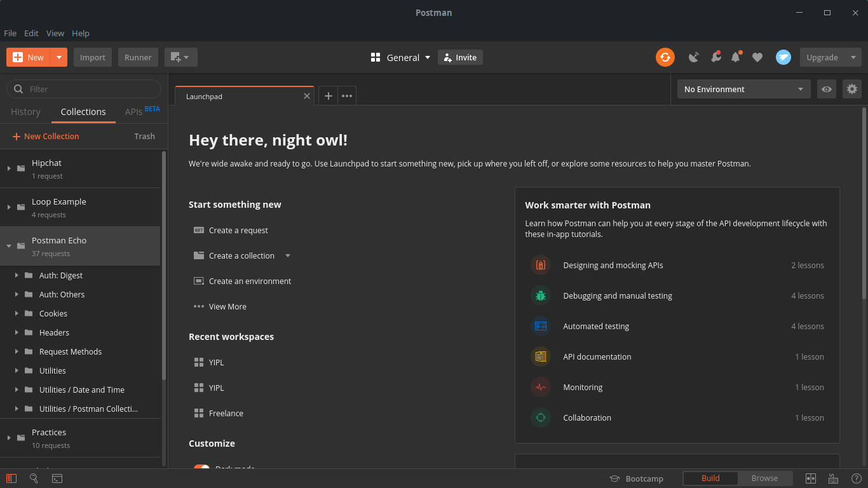This screenshot has width=868, height=488.
Task: Click the orange sync status icon
Action: (665, 57)
